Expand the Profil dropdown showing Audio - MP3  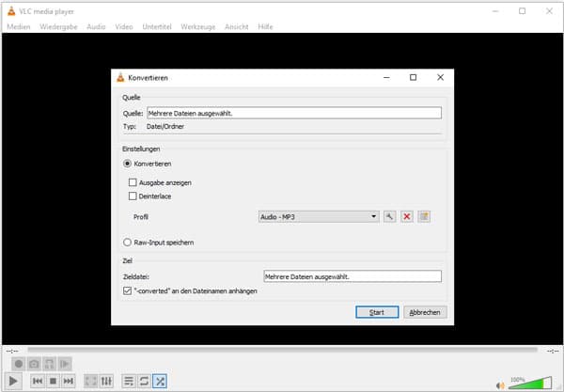[320, 216]
